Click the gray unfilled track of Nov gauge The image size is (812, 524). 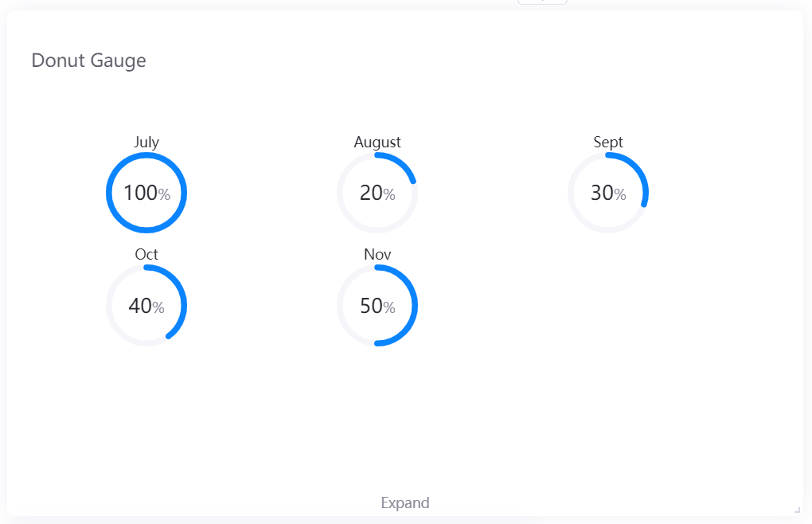point(341,306)
